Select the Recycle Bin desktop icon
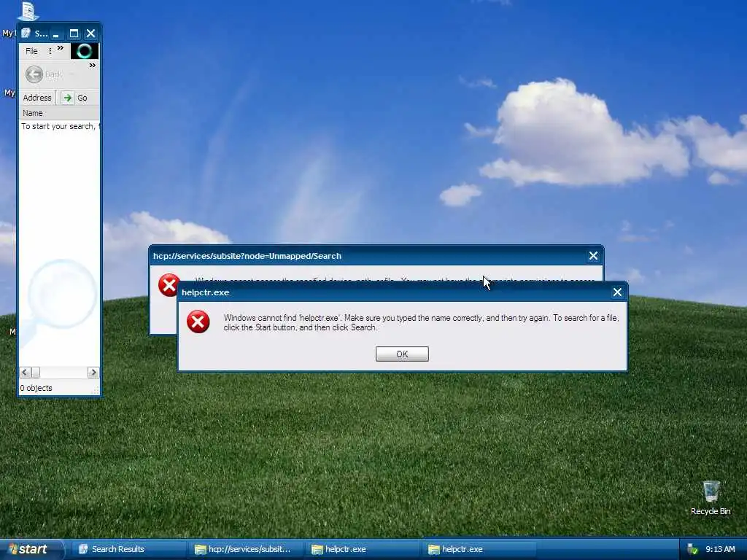 click(x=711, y=497)
